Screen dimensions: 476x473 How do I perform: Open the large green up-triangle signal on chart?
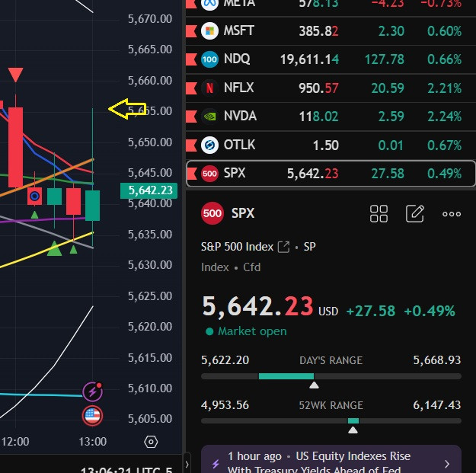[x=55, y=248]
